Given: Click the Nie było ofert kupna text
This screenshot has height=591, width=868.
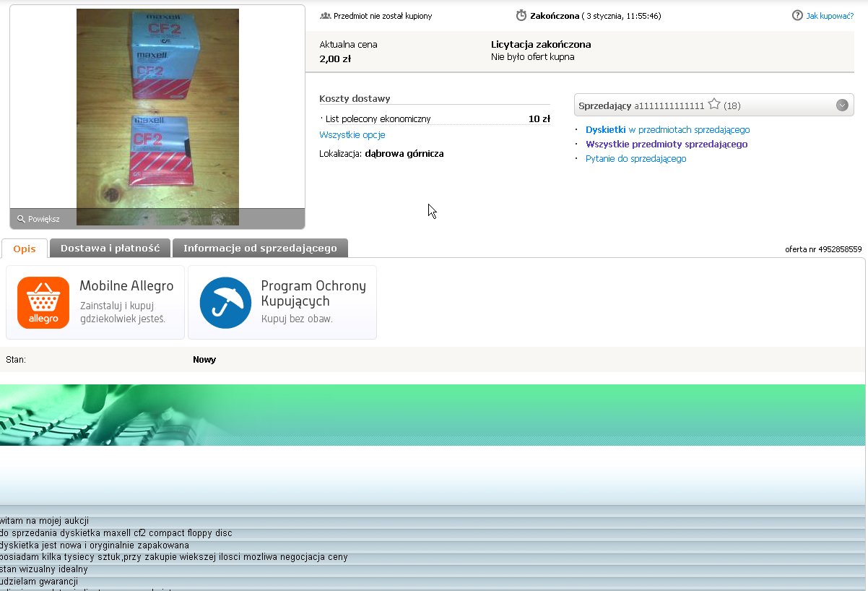Looking at the screenshot, I should (533, 57).
